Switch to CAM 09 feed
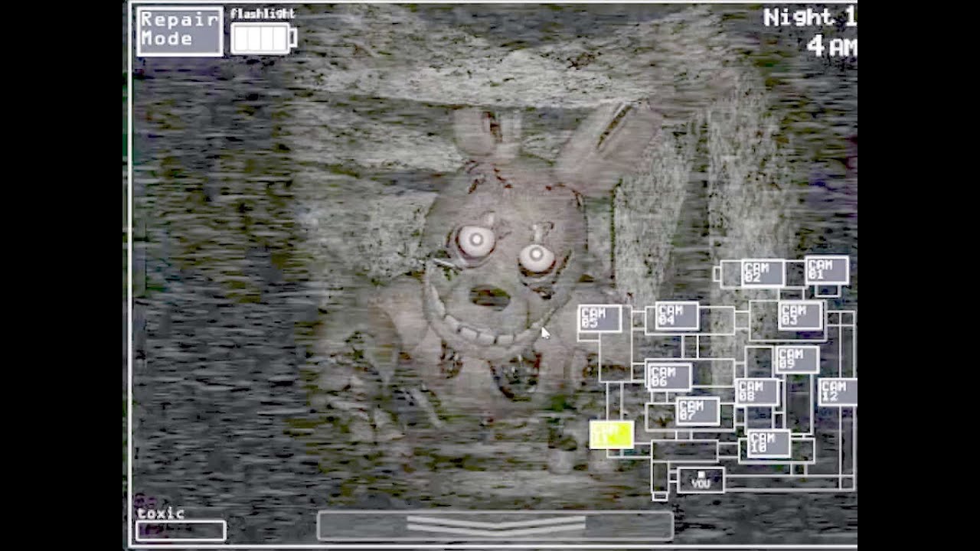The width and height of the screenshot is (980, 551). pyautogui.click(x=797, y=360)
